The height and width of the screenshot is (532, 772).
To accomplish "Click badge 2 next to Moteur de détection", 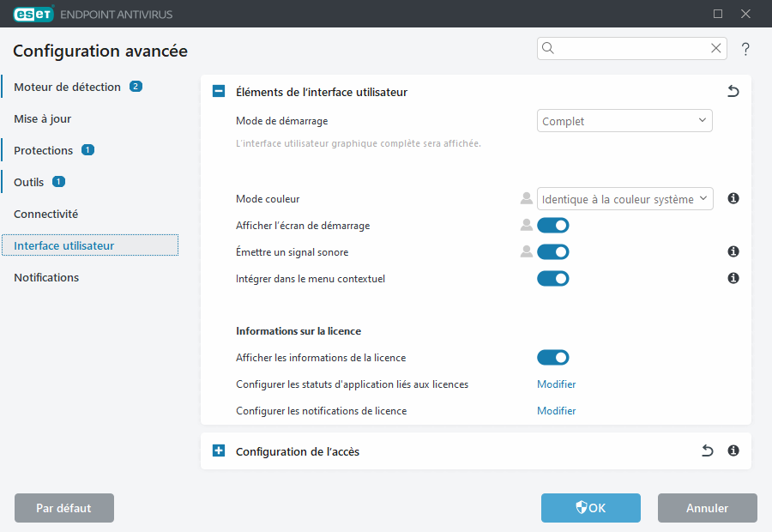I will coord(136,86).
